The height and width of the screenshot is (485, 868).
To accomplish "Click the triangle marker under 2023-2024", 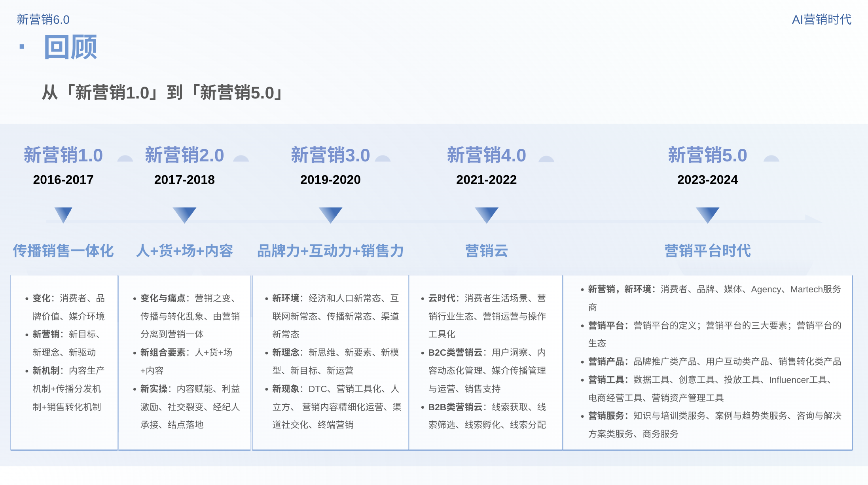I will pos(707,214).
